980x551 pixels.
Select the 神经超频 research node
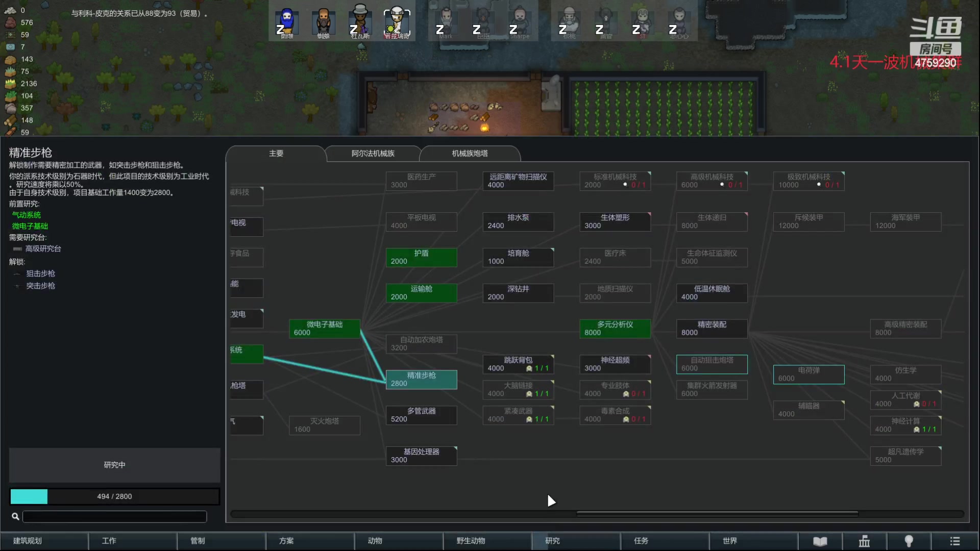coord(615,364)
